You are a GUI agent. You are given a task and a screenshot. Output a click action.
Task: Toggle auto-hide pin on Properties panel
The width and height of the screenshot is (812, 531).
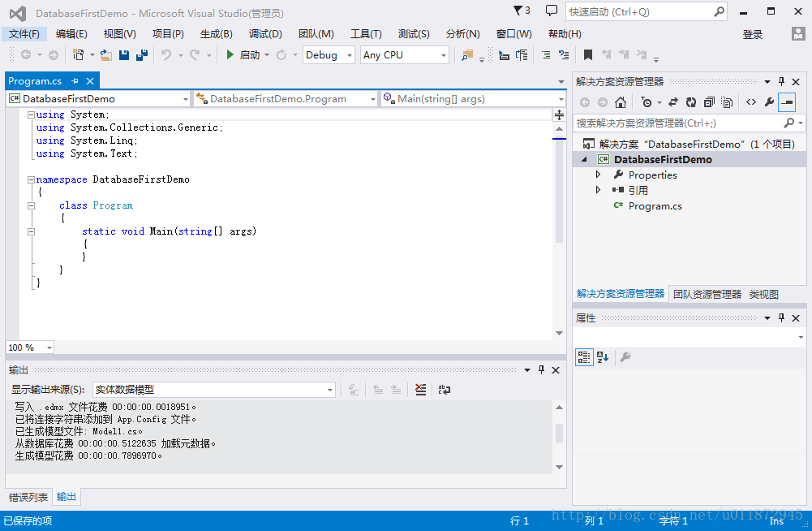pyautogui.click(x=781, y=318)
